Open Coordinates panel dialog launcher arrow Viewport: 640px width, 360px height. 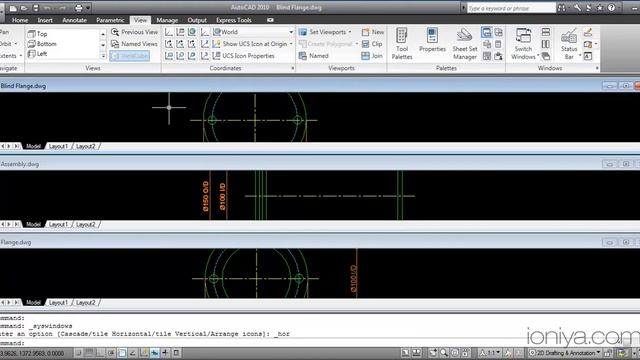pyautogui.click(x=293, y=68)
